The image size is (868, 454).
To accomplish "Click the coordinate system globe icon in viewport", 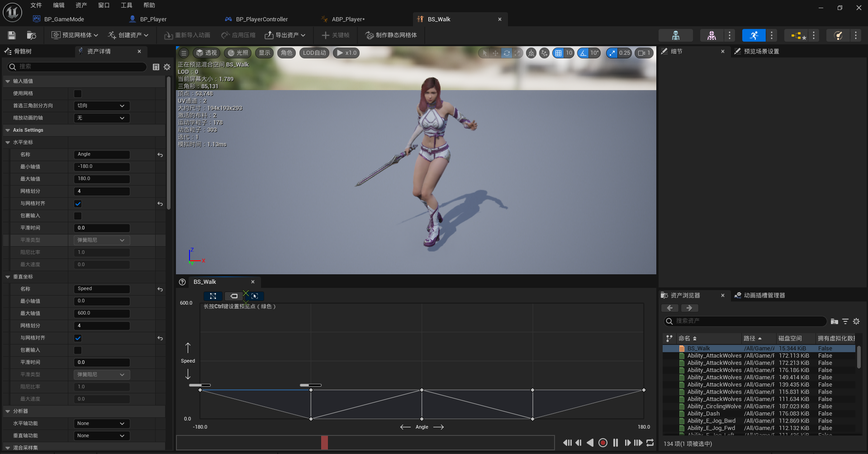I will click(531, 53).
